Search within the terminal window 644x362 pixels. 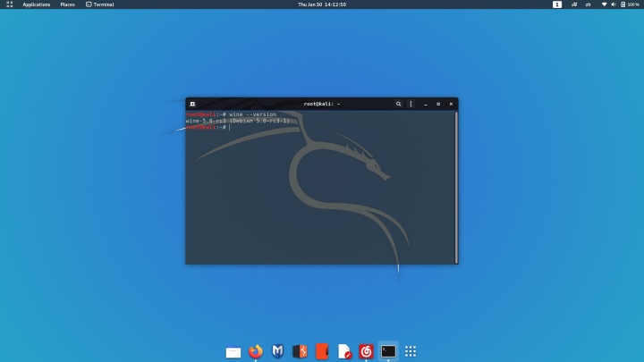[398, 104]
